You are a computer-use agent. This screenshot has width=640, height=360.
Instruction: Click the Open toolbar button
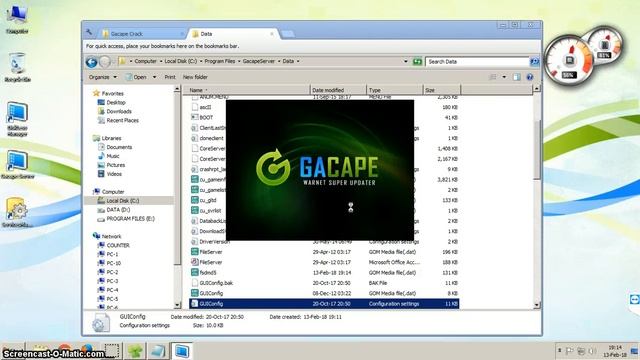pos(136,77)
